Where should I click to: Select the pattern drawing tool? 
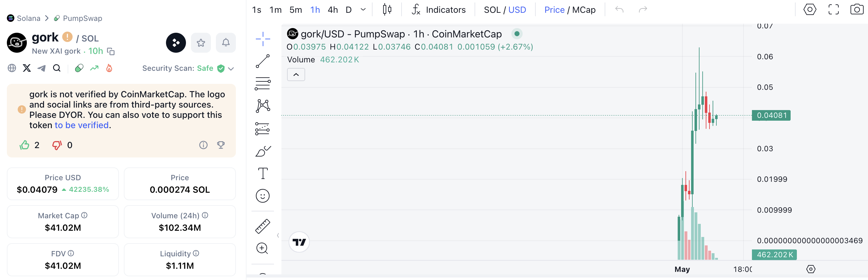263,106
